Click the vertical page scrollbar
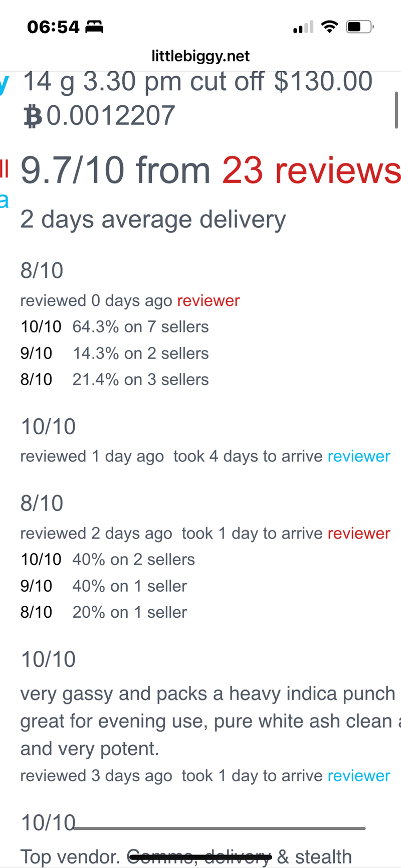The image size is (401, 868). tap(396, 110)
